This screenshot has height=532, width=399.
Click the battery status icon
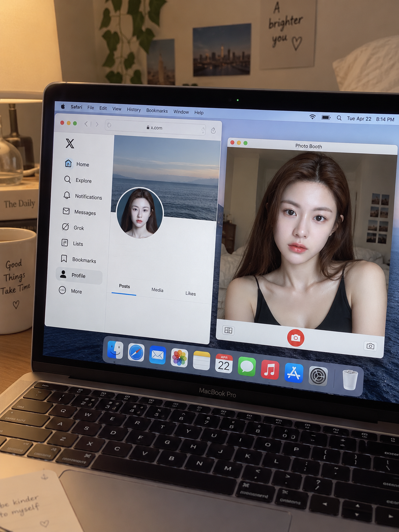(326, 118)
